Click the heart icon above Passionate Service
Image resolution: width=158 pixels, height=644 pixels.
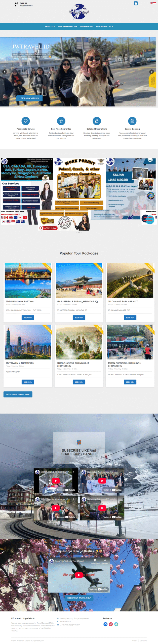(26, 121)
